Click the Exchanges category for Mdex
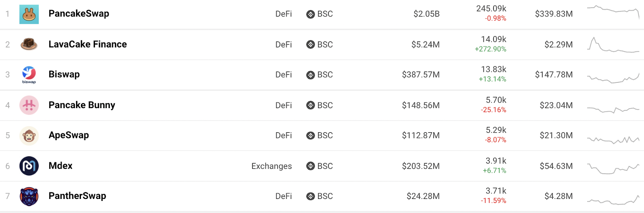Viewport: 644px width, 213px height. click(x=272, y=166)
